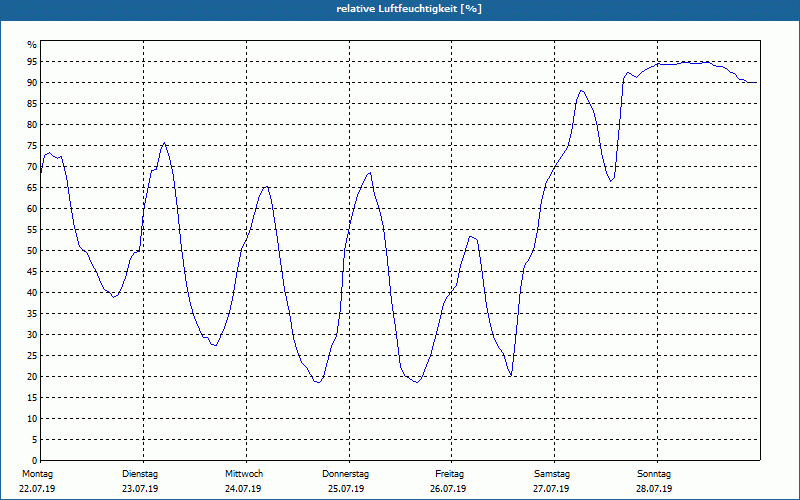Select the 30 y-axis value
The width and height of the screenshot is (800, 500).
tap(32, 335)
